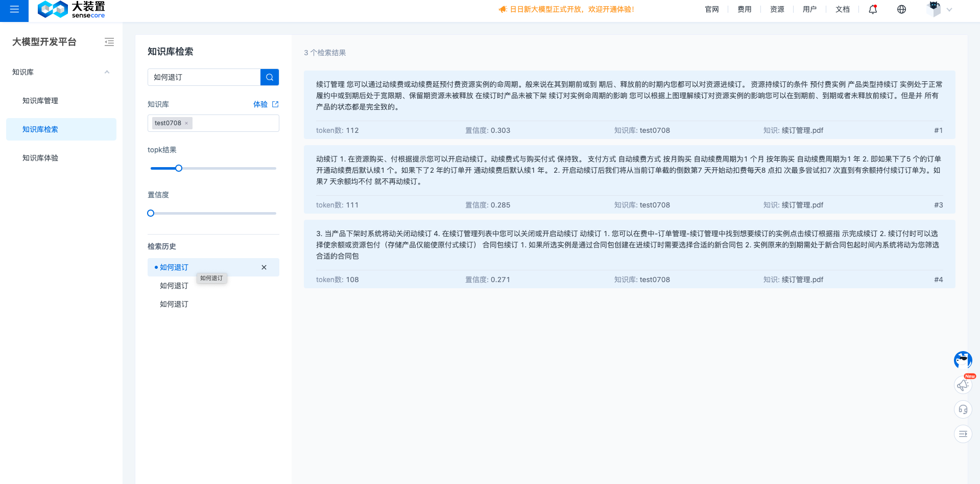The image size is (980, 484).
Task: Select 知识库管理 in the sidebar
Action: pyautogui.click(x=40, y=101)
